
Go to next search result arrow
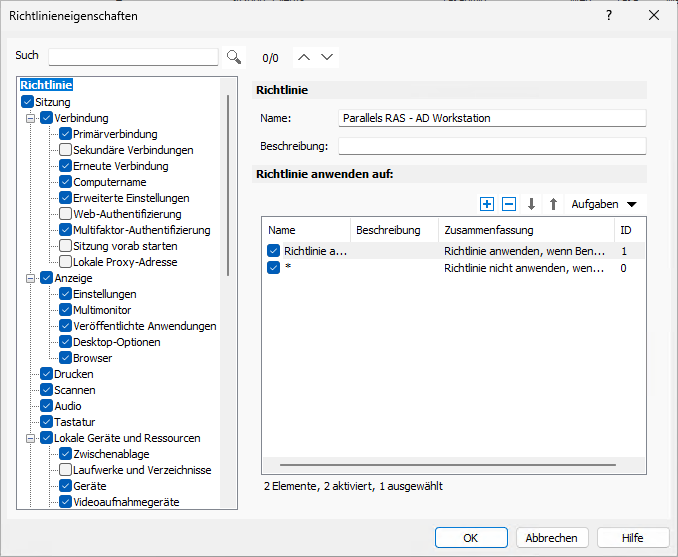[327, 57]
